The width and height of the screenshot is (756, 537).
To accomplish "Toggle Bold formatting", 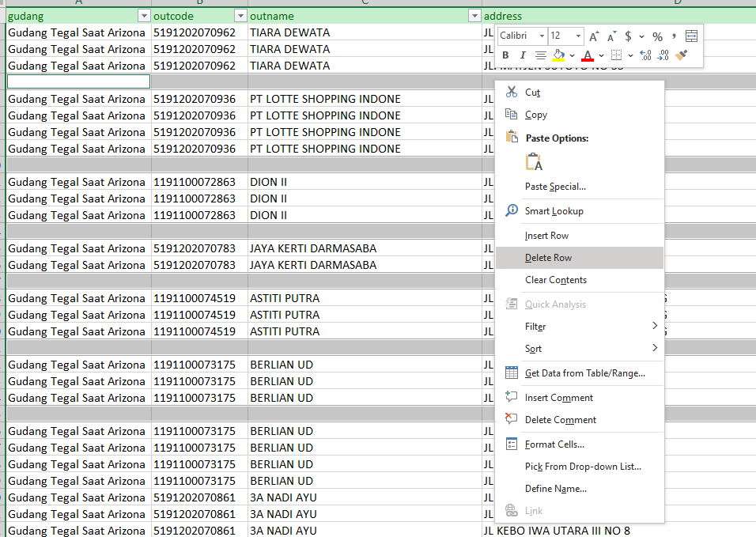I will click(x=505, y=55).
